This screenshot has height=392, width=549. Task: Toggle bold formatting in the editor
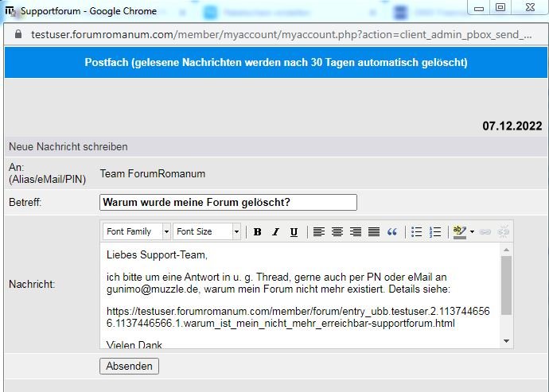[x=257, y=232]
